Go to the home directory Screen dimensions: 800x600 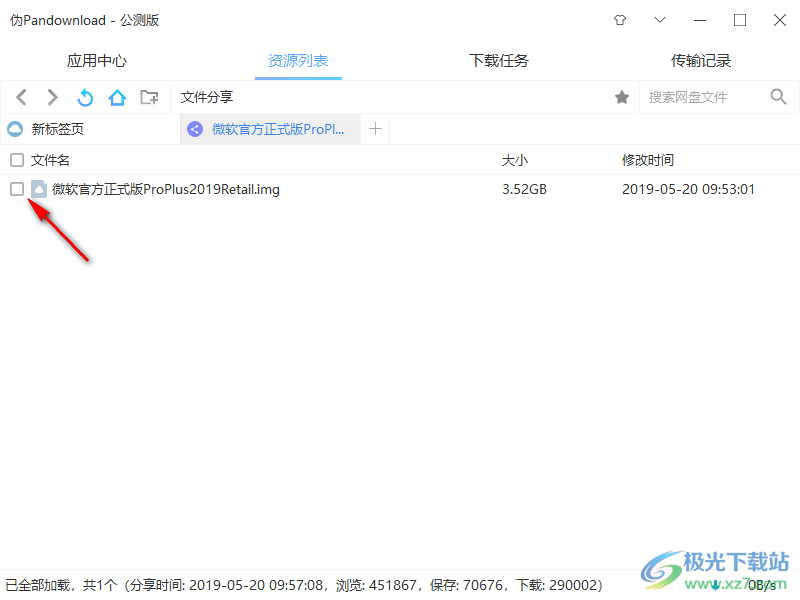117,97
